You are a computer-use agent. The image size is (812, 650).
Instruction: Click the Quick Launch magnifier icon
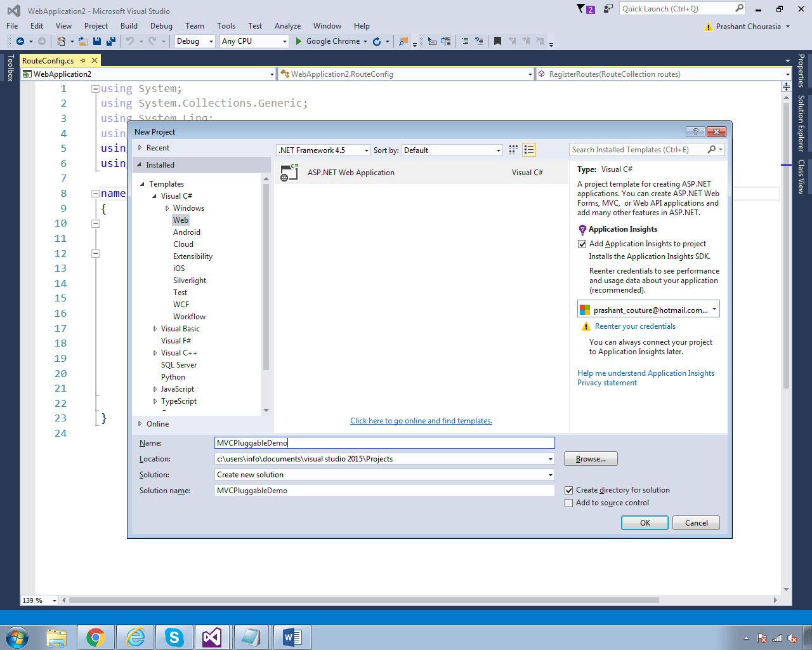(739, 8)
